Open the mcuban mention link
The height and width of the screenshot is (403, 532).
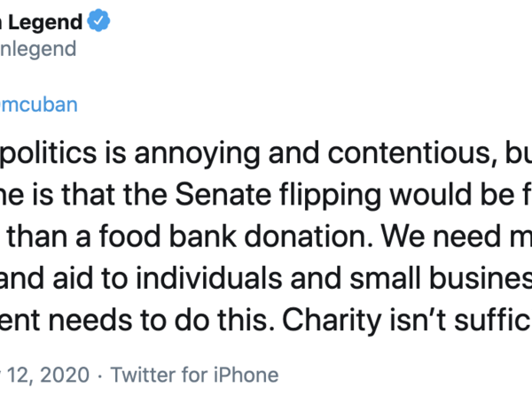pyautogui.click(x=40, y=105)
